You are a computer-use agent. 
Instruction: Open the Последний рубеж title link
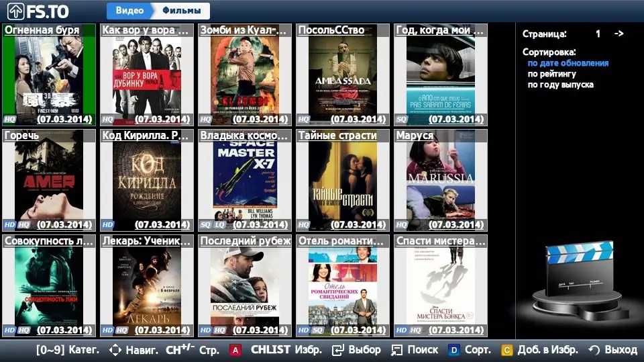tap(246, 241)
